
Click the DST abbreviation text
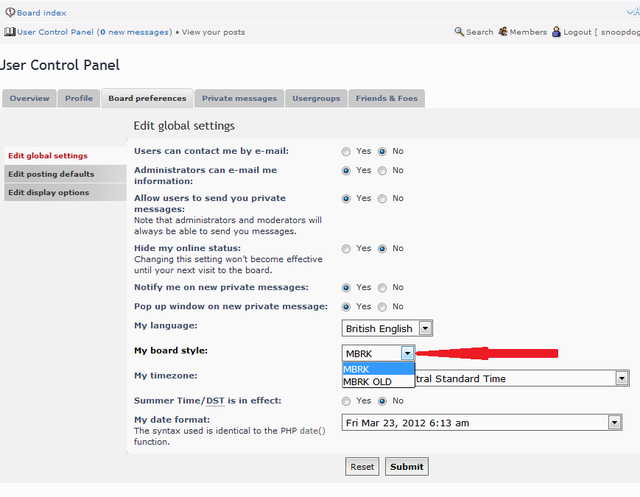click(x=215, y=401)
